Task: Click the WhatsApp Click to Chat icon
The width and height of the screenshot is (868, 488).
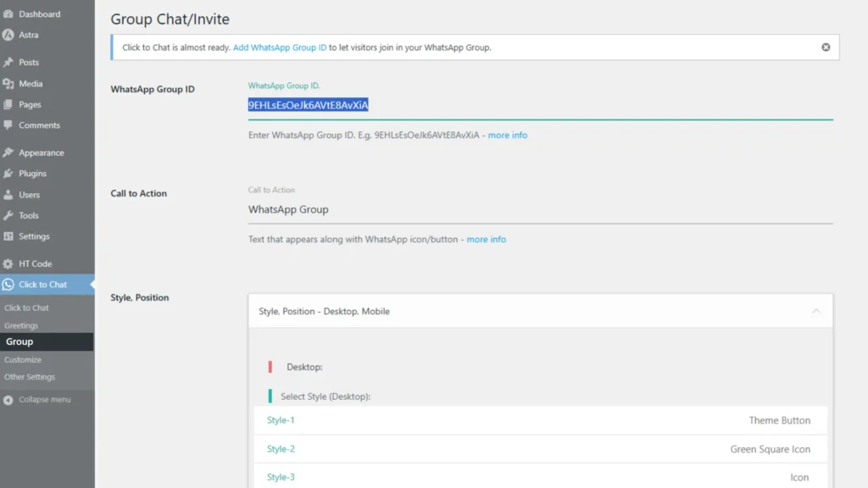Action: [8, 285]
